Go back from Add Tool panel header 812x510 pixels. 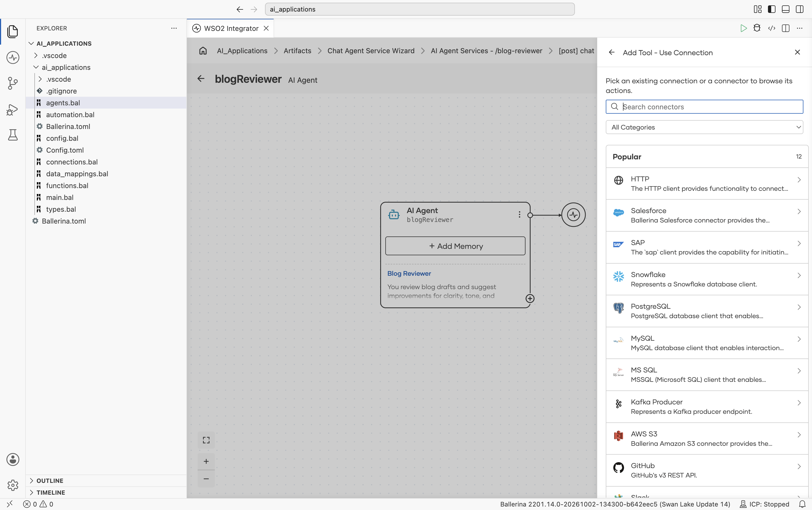[612, 53]
